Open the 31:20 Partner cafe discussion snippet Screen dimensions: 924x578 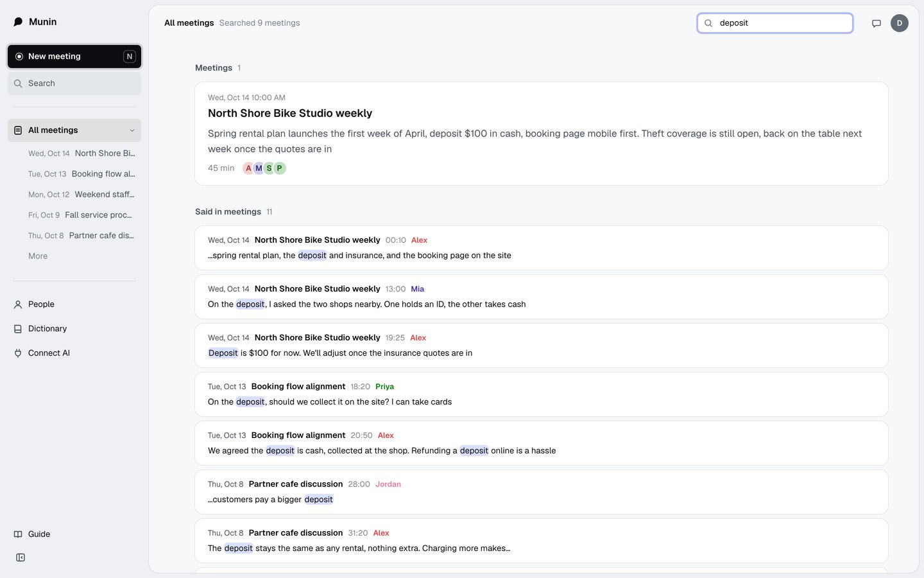coord(542,541)
